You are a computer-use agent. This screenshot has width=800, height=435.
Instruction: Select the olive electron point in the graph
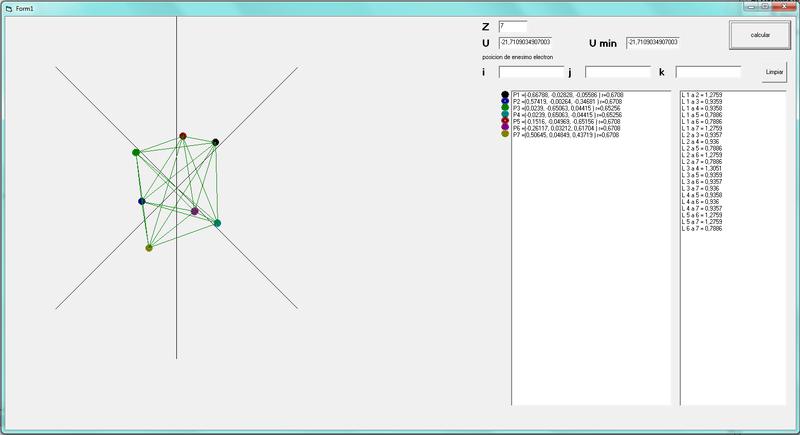point(149,247)
